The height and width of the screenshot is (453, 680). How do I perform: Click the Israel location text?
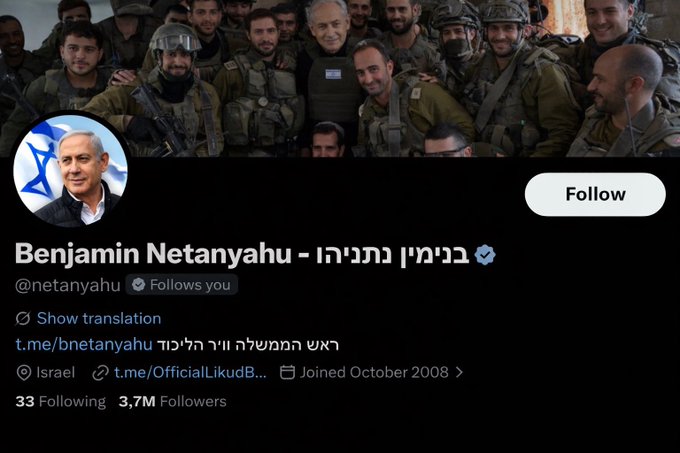coord(56,372)
